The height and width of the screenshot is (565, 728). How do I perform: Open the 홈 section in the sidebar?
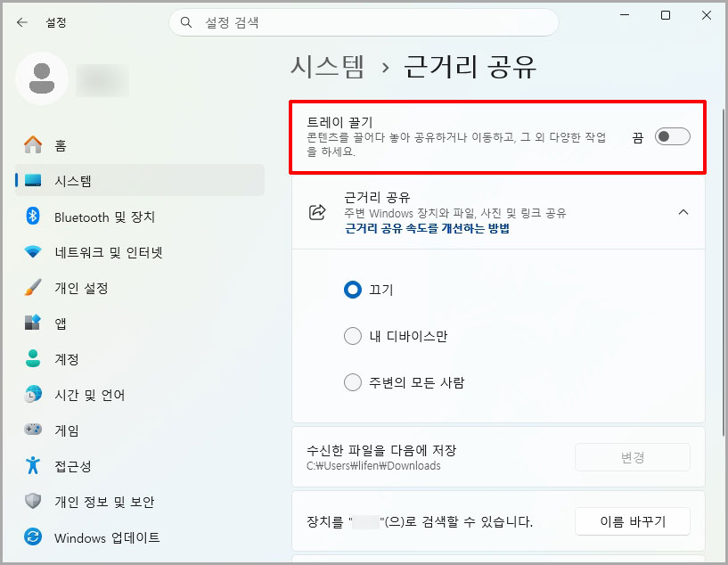53,143
